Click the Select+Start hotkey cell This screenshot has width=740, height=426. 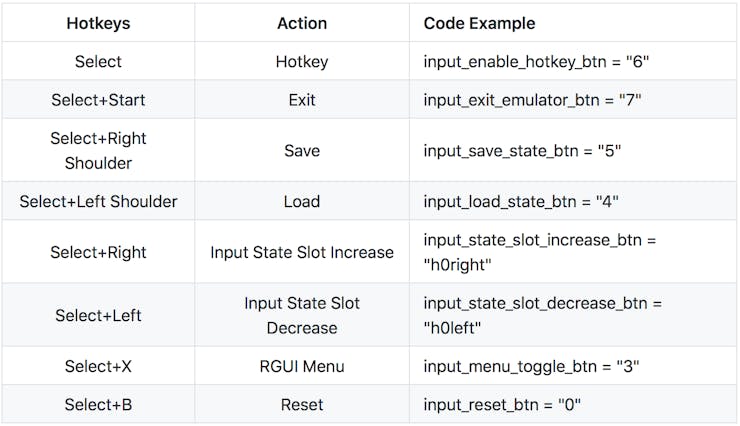click(98, 100)
